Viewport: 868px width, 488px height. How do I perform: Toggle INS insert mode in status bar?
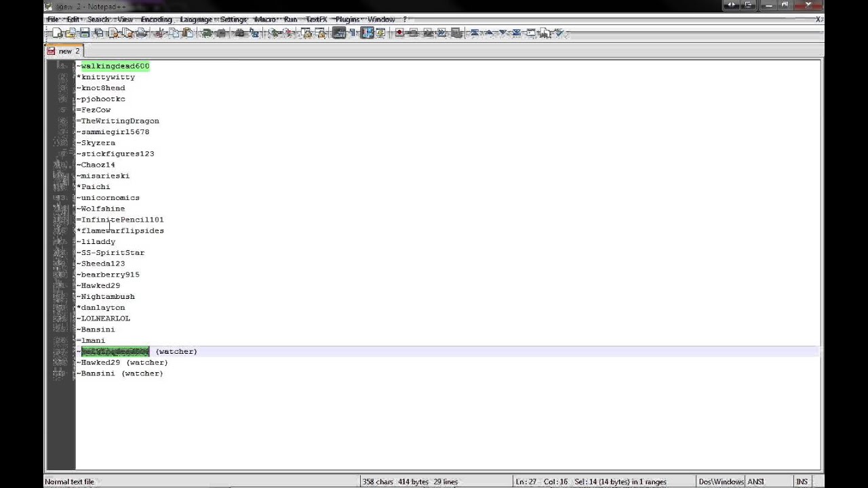coord(802,482)
